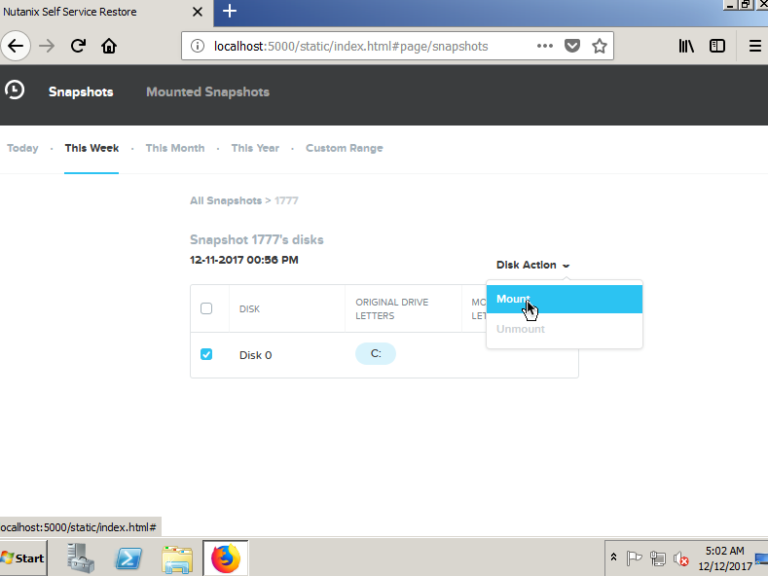
Task: Open the Windows Start menu
Action: (x=24, y=558)
